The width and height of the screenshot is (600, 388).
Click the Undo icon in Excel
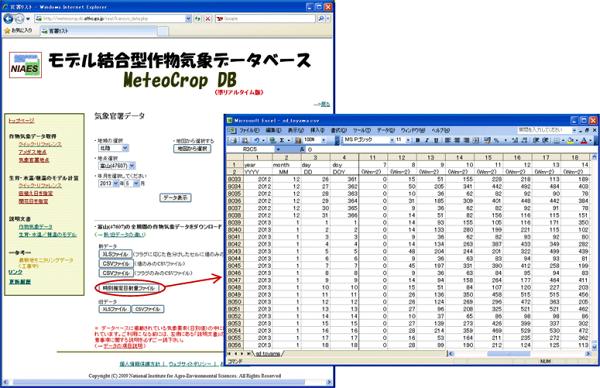257,140
